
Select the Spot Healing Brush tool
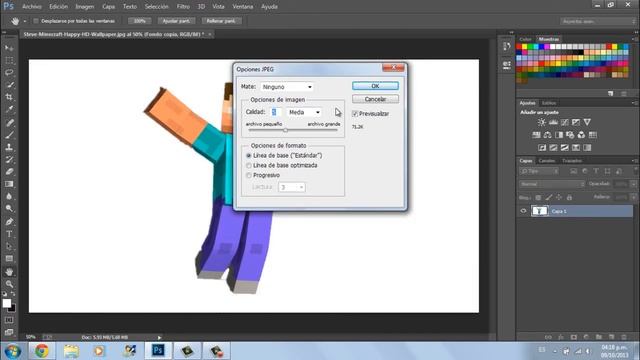[9, 122]
